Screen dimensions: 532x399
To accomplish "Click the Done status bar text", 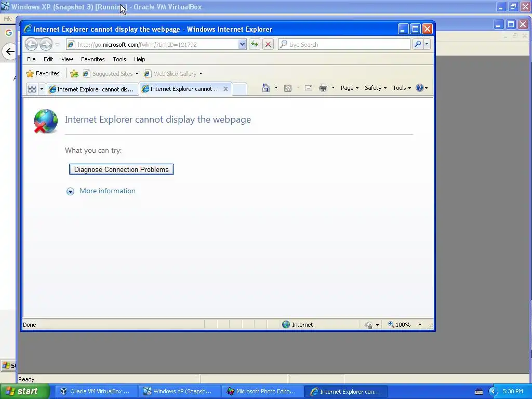I will [x=30, y=325].
